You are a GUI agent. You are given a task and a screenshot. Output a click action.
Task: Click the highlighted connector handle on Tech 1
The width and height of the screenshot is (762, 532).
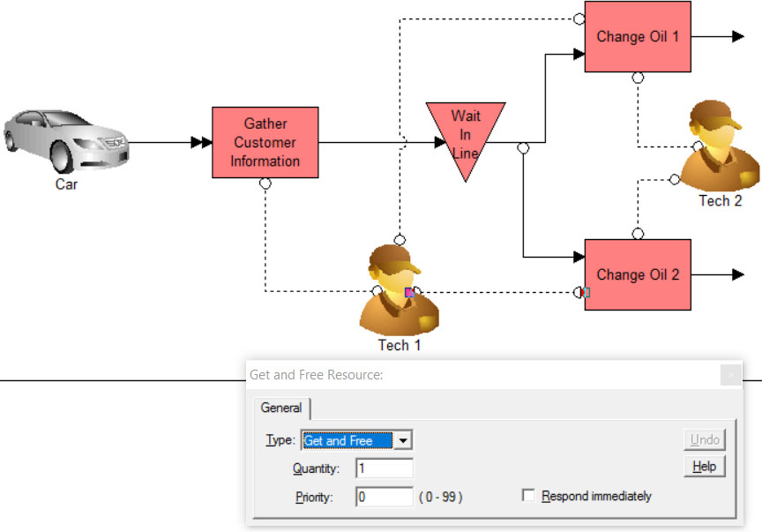(x=410, y=292)
